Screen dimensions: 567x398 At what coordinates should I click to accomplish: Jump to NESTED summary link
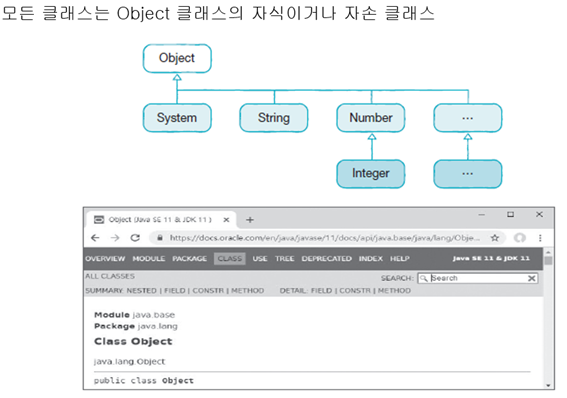pos(141,291)
